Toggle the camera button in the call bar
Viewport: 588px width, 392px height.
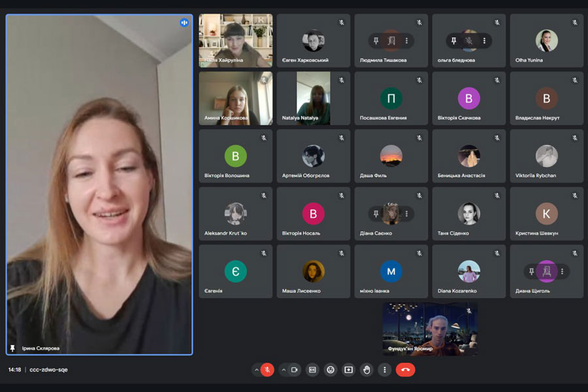pyautogui.click(x=295, y=370)
